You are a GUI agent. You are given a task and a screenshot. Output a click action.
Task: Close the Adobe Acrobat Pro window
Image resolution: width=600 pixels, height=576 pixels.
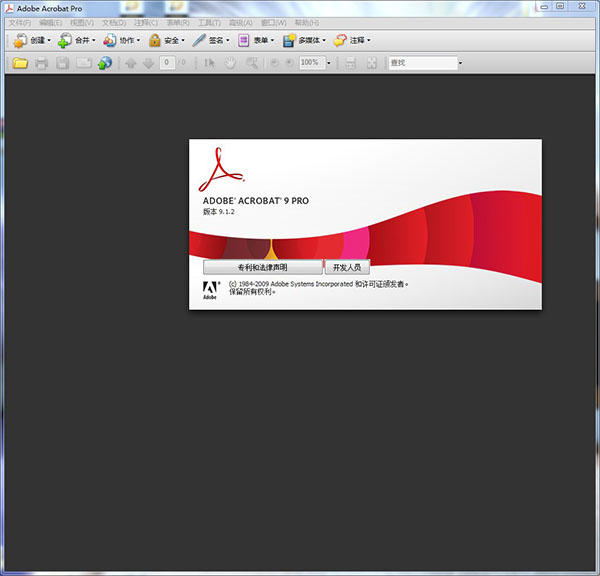coord(582,7)
